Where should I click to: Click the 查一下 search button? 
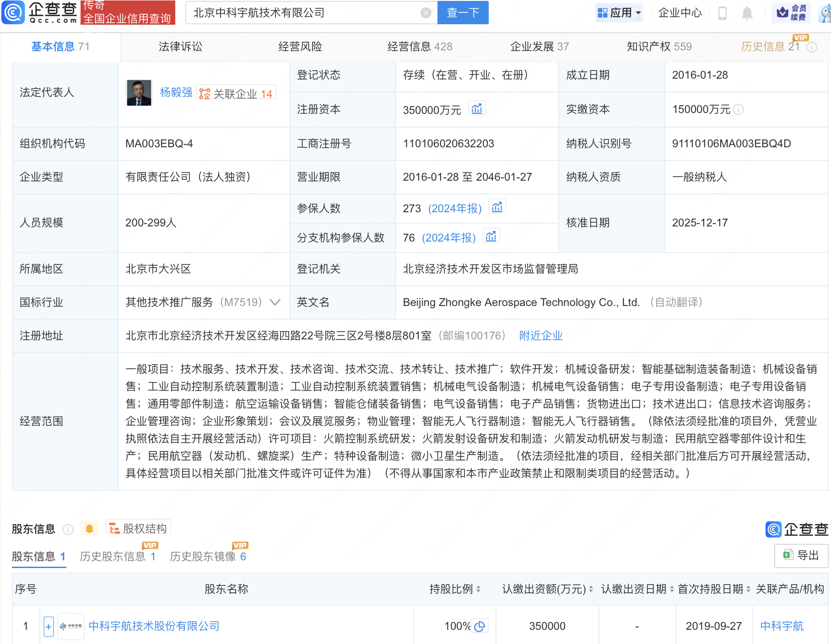[x=463, y=13]
